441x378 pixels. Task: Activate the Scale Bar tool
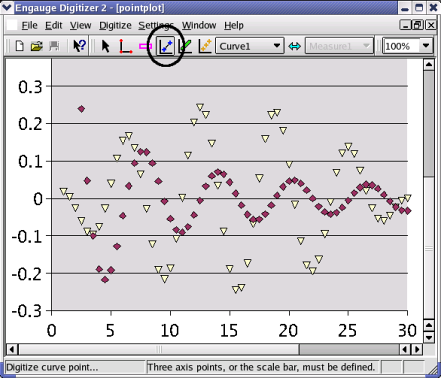pos(145,46)
